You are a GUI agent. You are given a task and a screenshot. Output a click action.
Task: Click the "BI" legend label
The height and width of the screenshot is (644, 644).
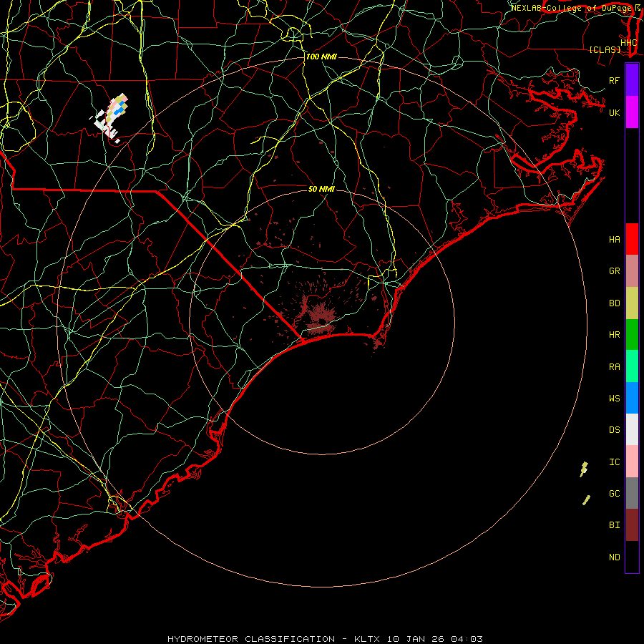point(614,525)
